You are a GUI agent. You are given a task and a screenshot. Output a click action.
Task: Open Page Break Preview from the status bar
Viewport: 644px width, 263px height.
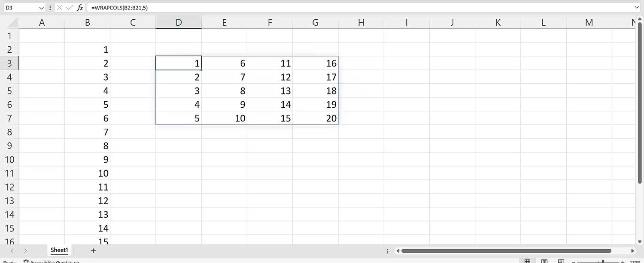pyautogui.click(x=561, y=260)
